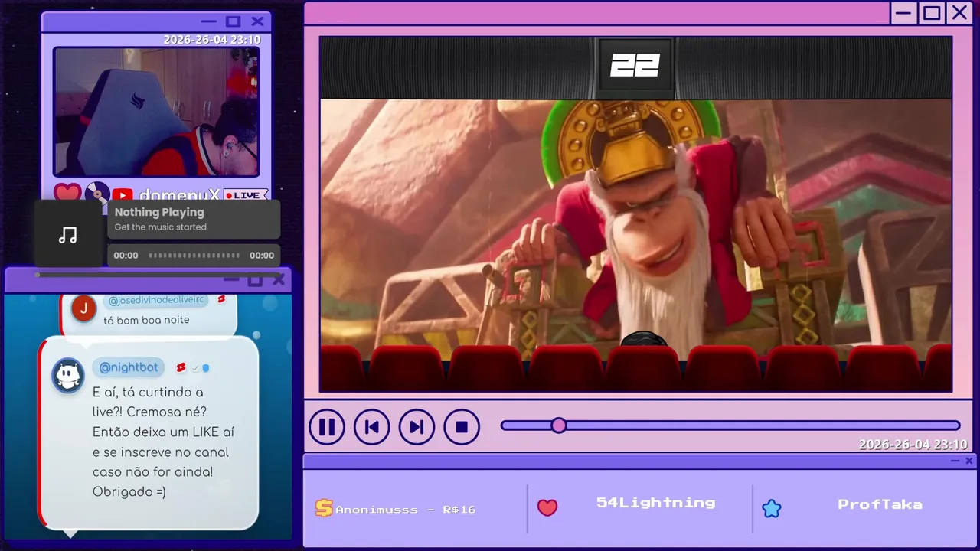980x551 pixels.
Task: Click the music widget progress bar
Action: click(194, 256)
